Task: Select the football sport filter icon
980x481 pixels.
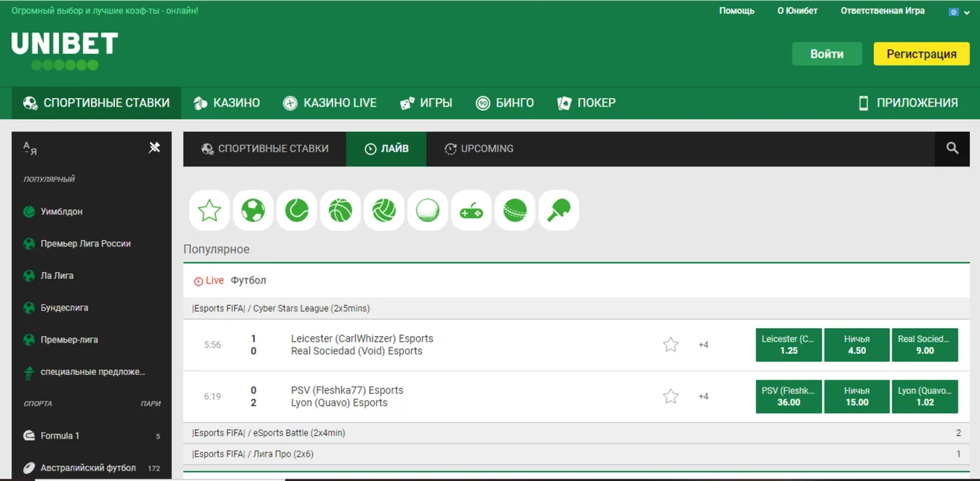Action: [253, 211]
